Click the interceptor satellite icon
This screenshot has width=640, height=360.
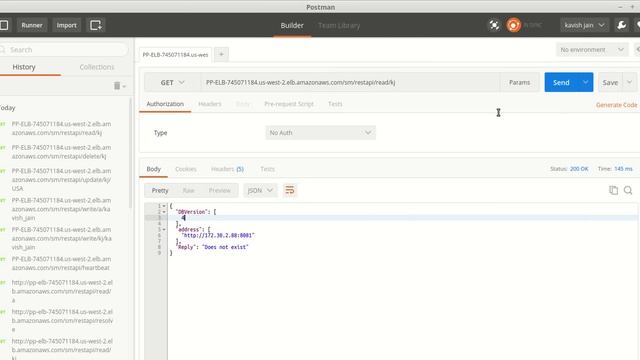[x=494, y=25]
